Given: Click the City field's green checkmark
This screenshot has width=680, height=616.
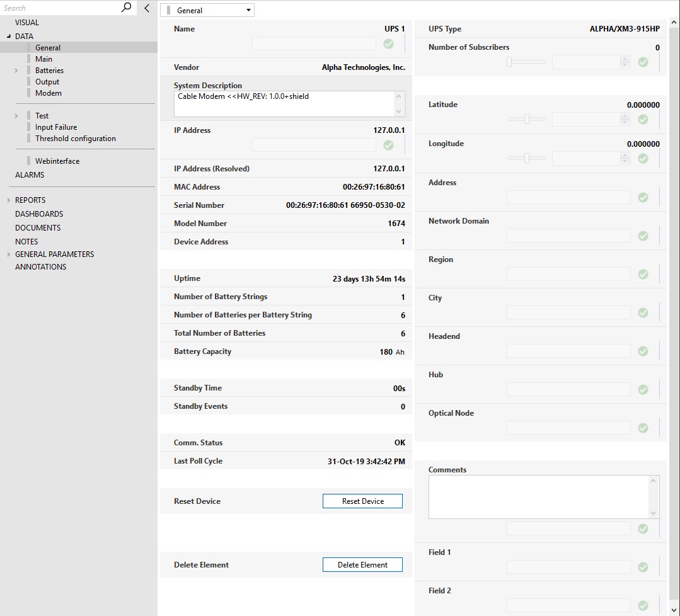Looking at the screenshot, I should 643,312.
